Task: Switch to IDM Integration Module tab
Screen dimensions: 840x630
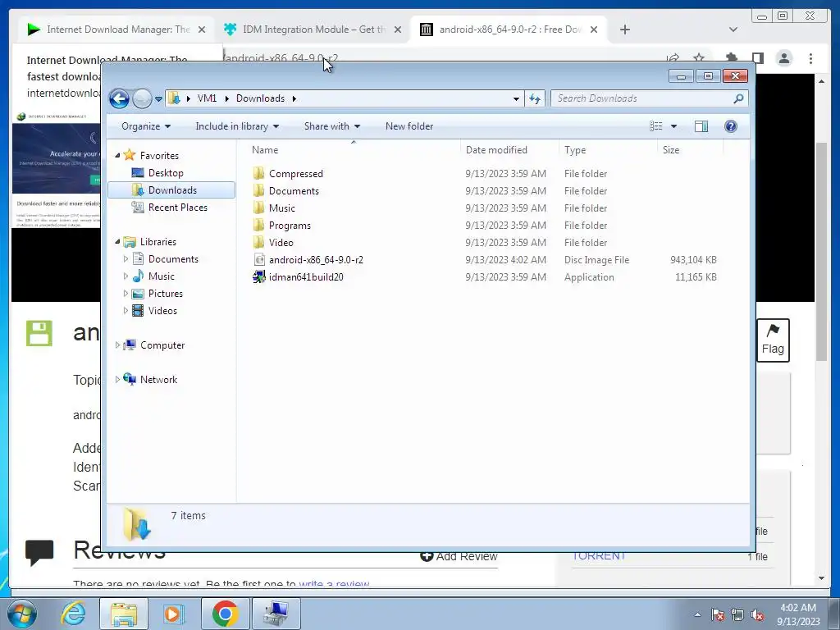Action: (x=313, y=30)
